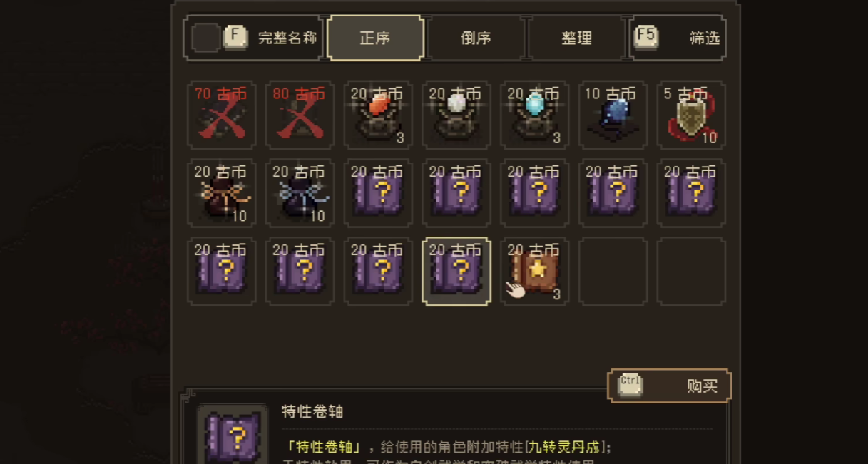
Task: Switch to descending order tab 倒序
Action: pos(476,38)
